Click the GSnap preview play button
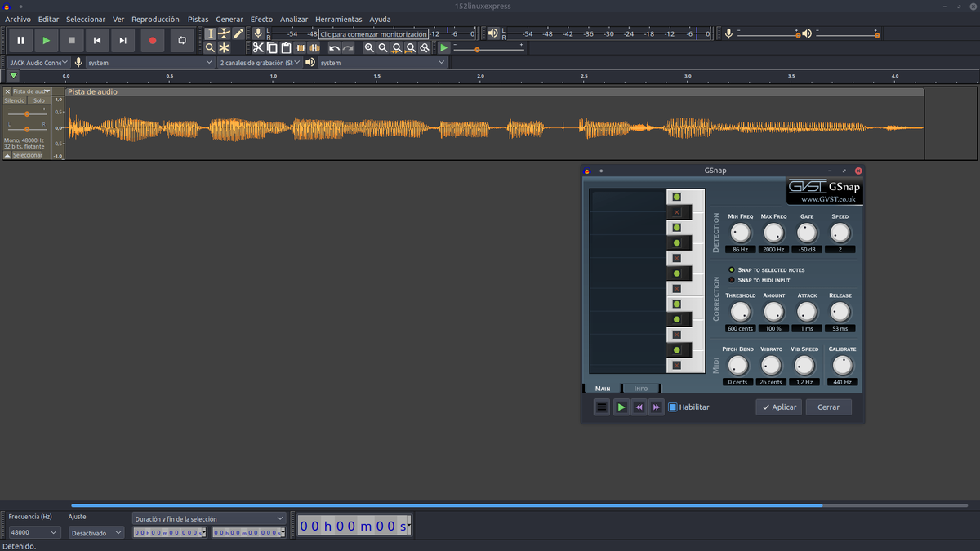Image resolution: width=980 pixels, height=551 pixels. (621, 407)
